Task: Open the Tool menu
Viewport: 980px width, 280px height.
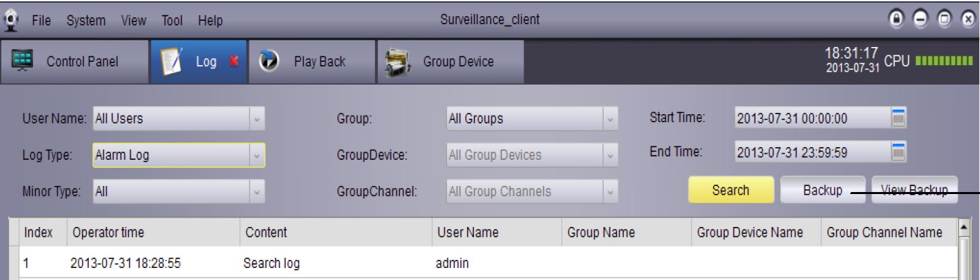Action: 172,21
